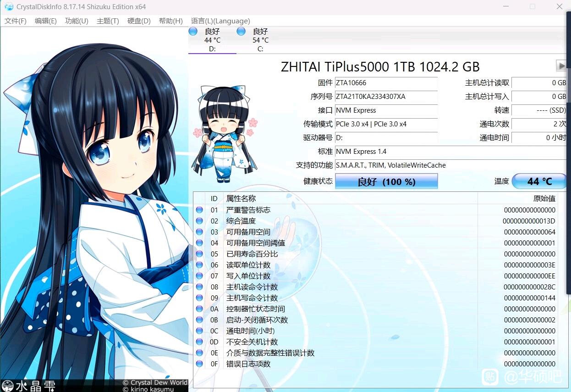Image resolution: width=571 pixels, height=392 pixels.
Task: Open the 硬盘(D) menu
Action: coord(139,21)
